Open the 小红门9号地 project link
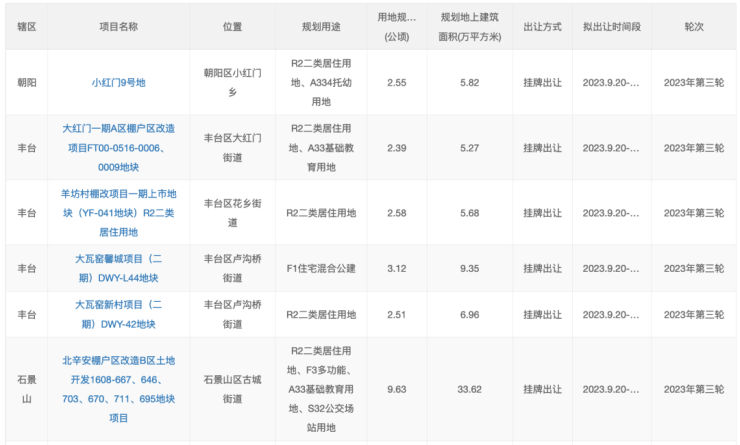Screen dimensions: 740x445 pyautogui.click(x=118, y=83)
